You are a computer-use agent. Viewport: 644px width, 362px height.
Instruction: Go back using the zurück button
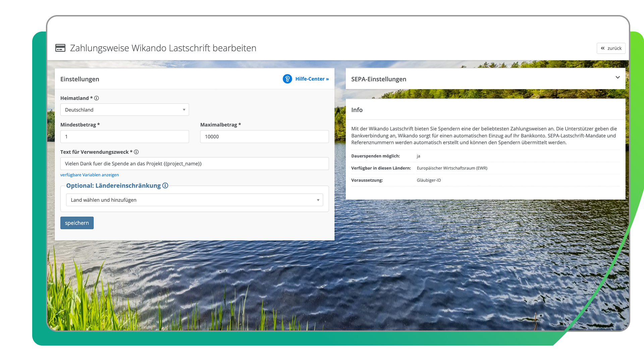point(611,48)
